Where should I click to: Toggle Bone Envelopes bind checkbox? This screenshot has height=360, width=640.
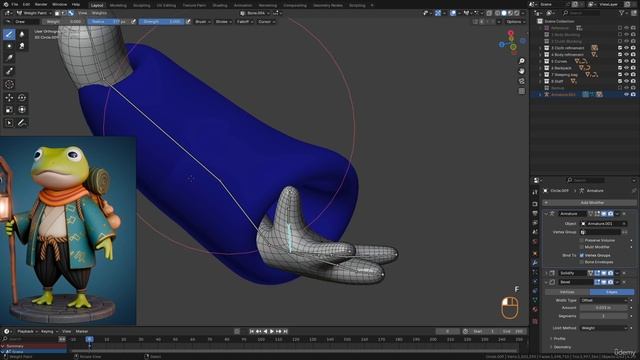pos(582,262)
